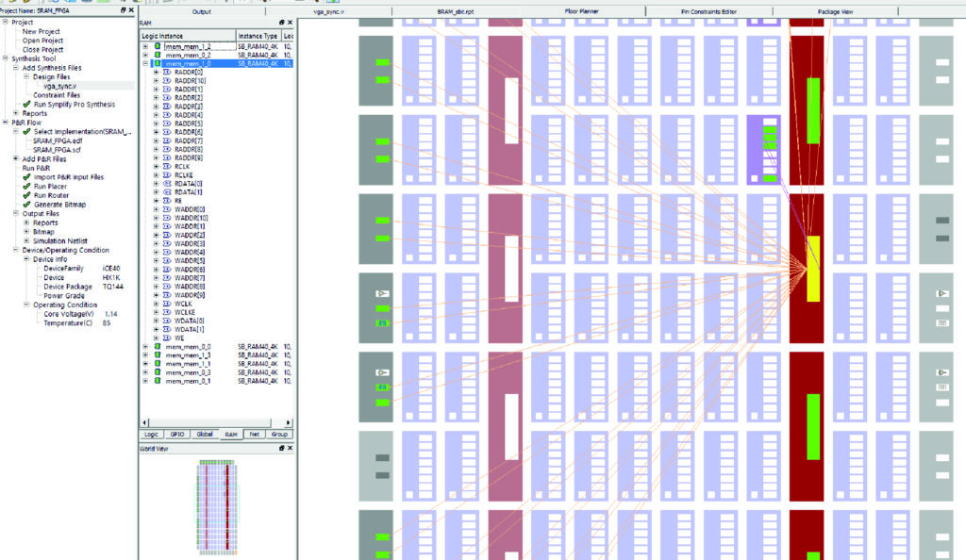Click Open Project in the project tree
This screenshot has height=560, width=966.
point(42,41)
